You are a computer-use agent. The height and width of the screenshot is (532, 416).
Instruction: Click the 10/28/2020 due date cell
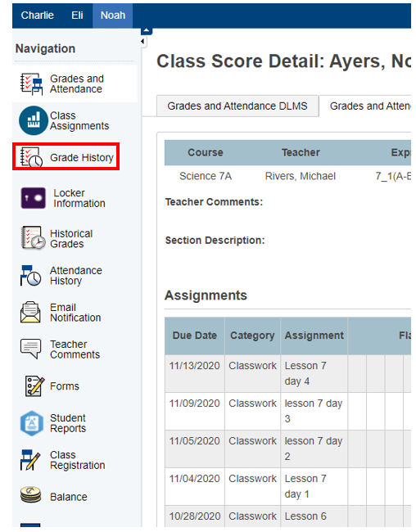[195, 516]
